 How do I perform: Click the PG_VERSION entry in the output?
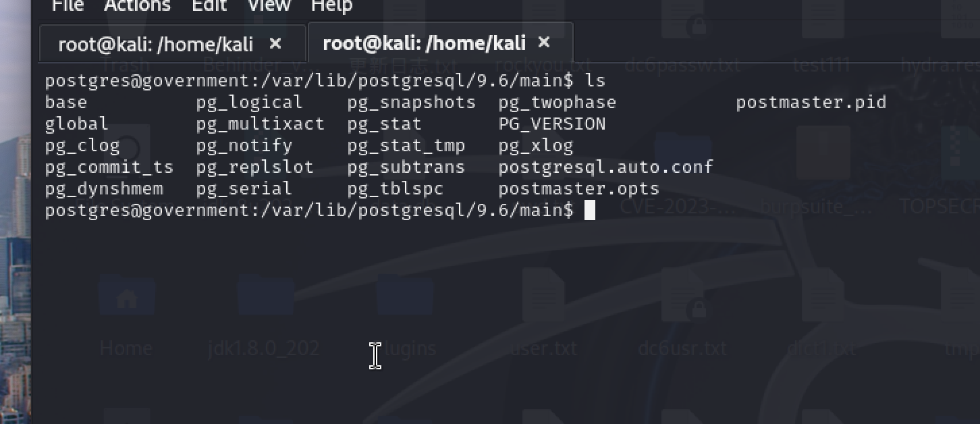click(x=552, y=124)
